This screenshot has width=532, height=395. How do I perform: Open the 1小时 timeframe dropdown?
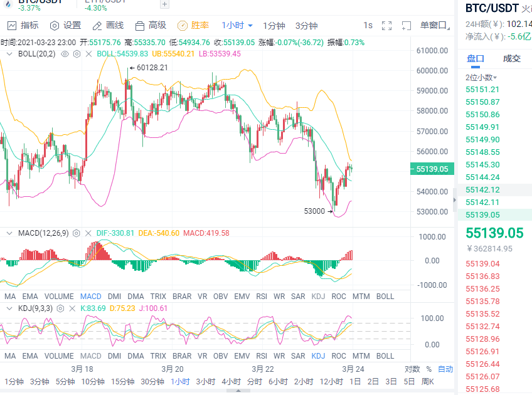point(235,26)
